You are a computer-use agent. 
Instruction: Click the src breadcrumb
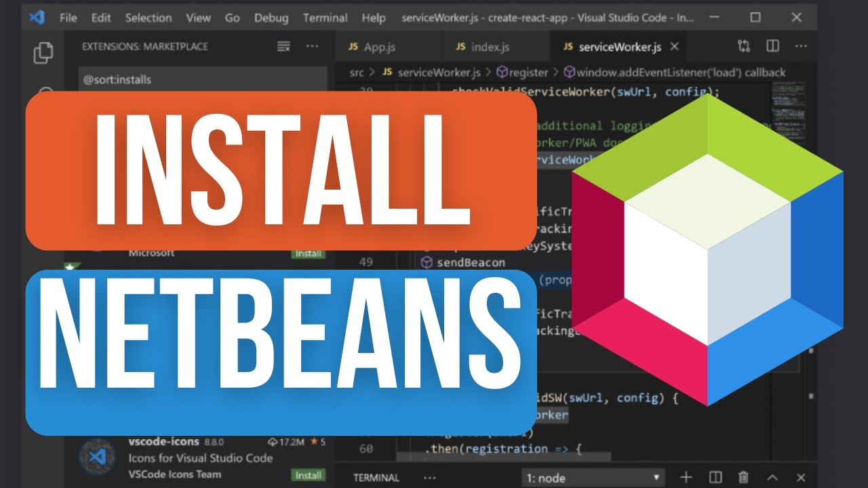[357, 73]
